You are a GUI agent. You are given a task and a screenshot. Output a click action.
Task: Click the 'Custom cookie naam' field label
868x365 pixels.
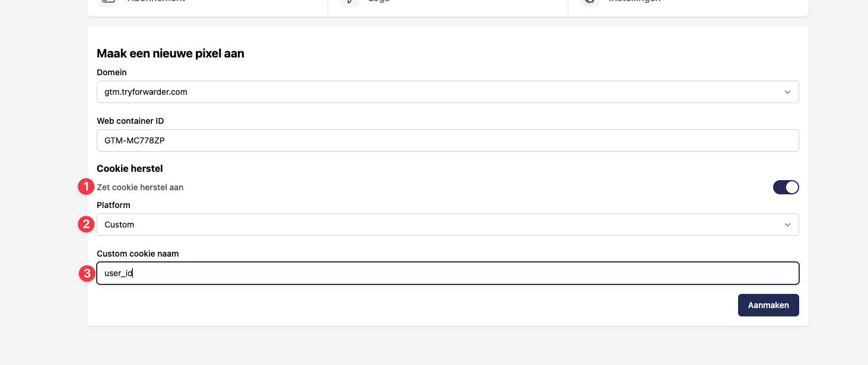coord(138,254)
